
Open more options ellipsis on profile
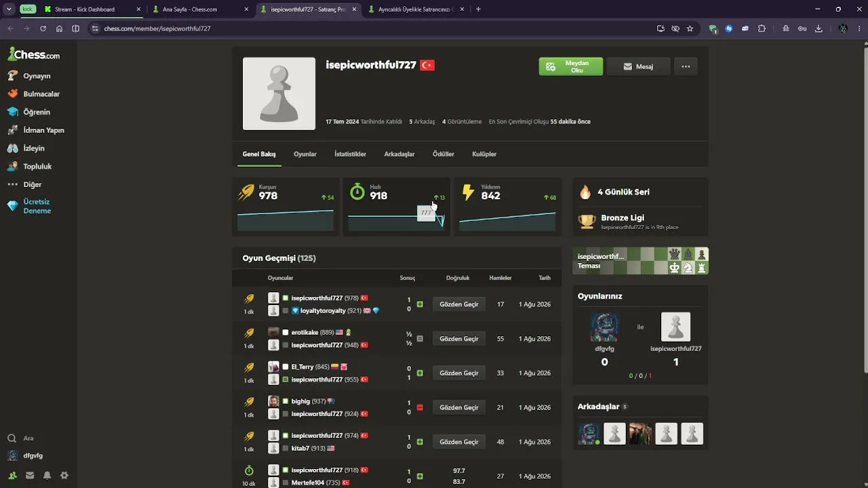pyautogui.click(x=686, y=66)
